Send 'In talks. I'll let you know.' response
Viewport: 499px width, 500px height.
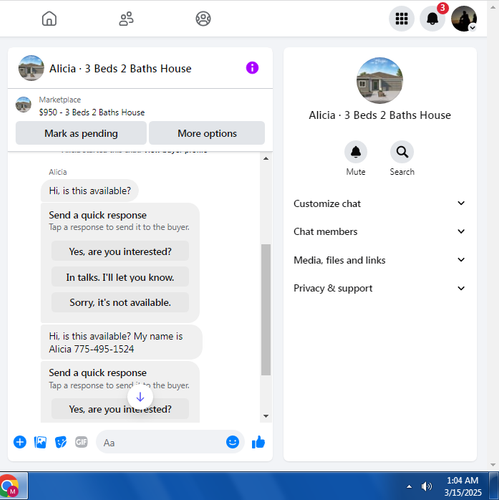pos(120,277)
